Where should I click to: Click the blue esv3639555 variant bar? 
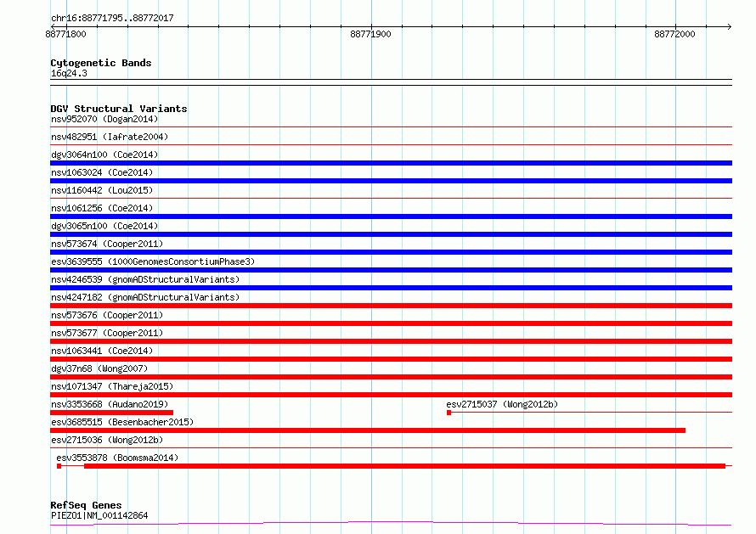click(x=391, y=270)
